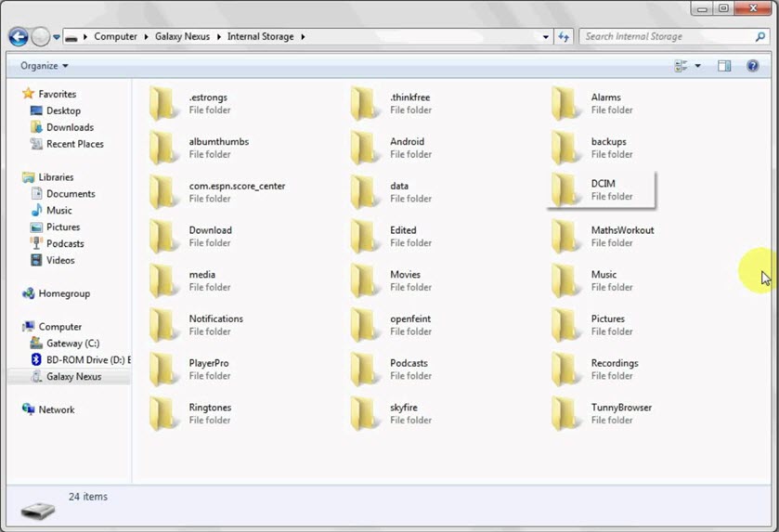The image size is (779, 532).
Task: Select the Android folder icon
Action: pyautogui.click(x=364, y=148)
